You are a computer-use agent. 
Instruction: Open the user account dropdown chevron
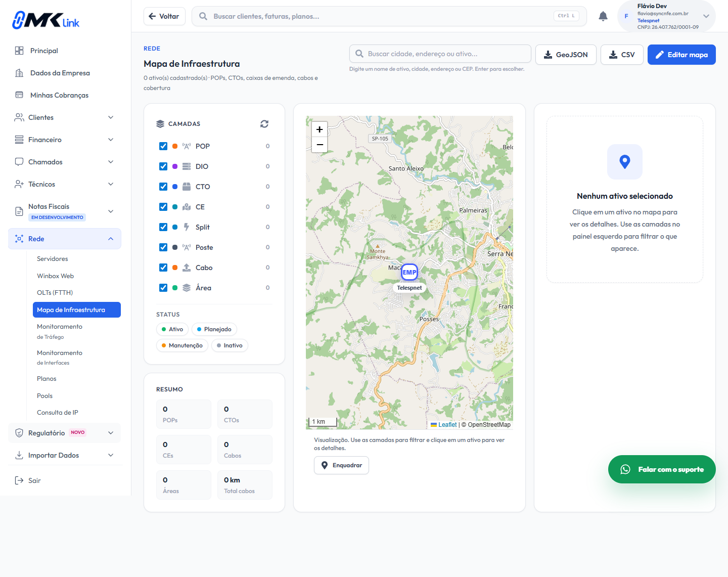[706, 16]
